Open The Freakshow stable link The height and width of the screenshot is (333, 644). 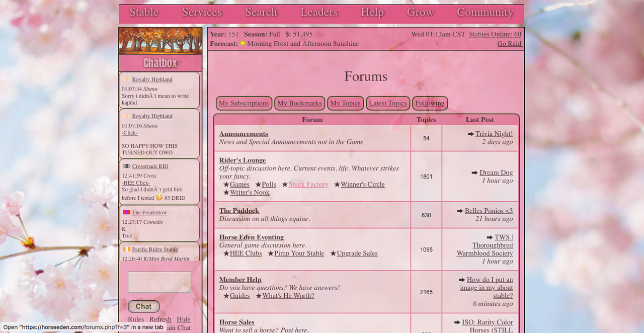point(149,213)
